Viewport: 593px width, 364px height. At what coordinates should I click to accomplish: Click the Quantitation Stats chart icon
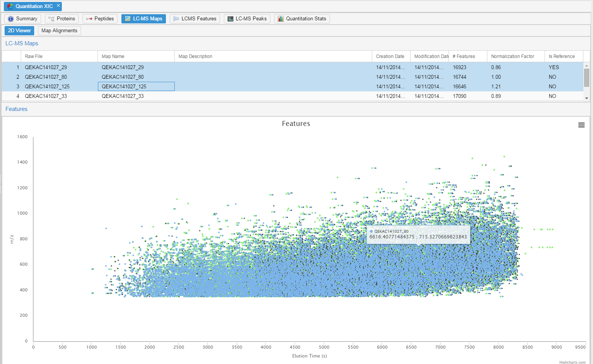281,19
